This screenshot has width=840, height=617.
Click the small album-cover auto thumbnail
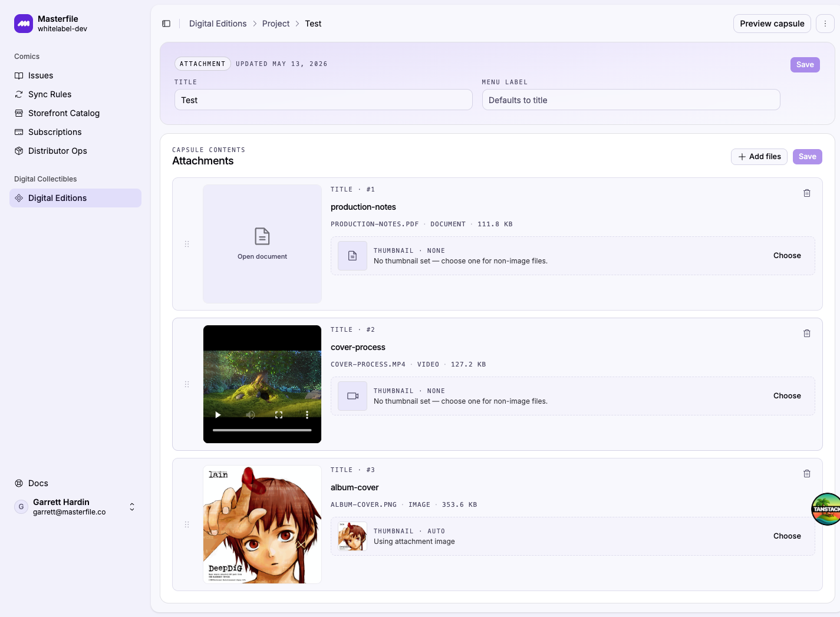point(353,536)
